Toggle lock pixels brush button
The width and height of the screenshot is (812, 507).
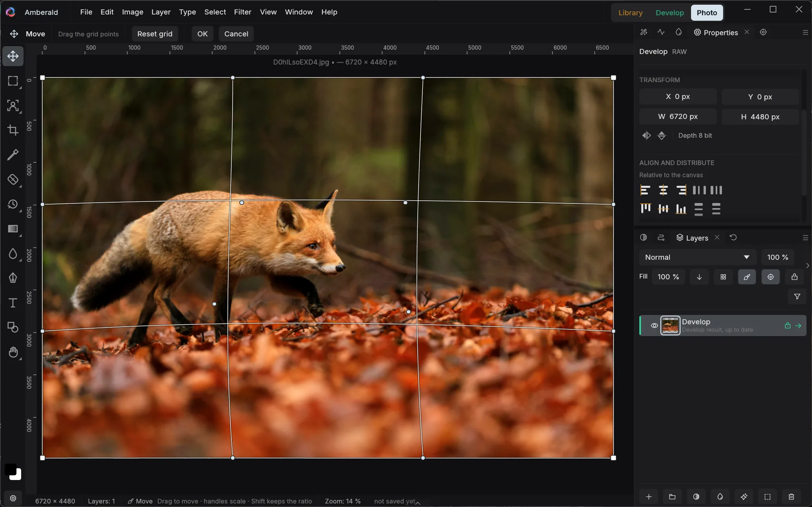click(747, 277)
